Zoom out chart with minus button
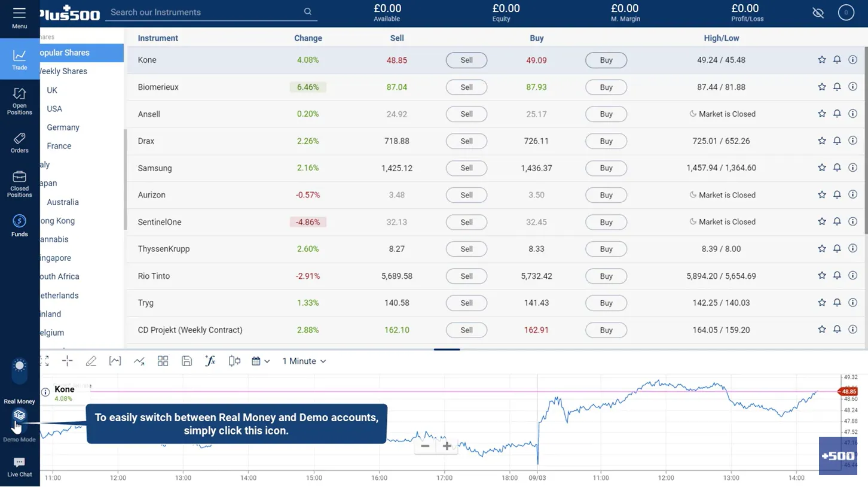Image resolution: width=868 pixels, height=487 pixels. [425, 446]
